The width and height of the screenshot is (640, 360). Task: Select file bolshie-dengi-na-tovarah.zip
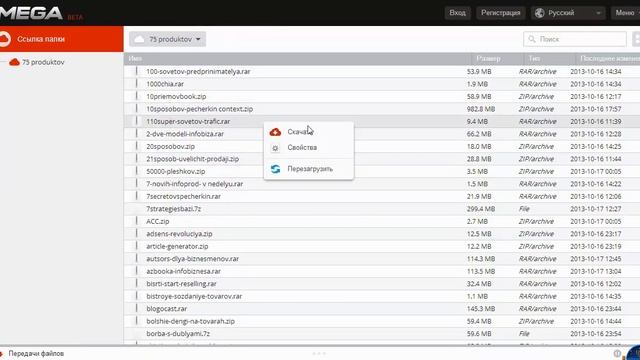tap(190, 321)
